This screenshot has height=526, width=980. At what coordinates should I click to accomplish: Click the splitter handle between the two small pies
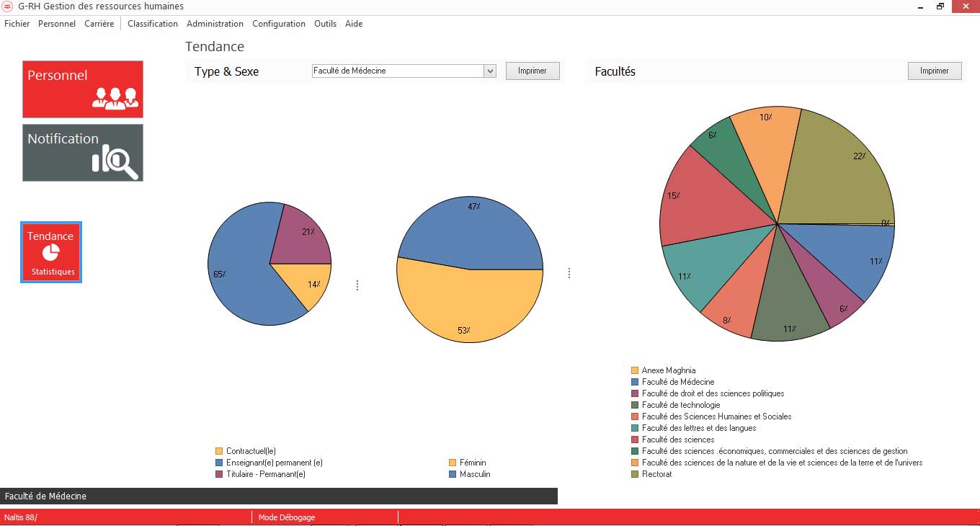point(357,285)
